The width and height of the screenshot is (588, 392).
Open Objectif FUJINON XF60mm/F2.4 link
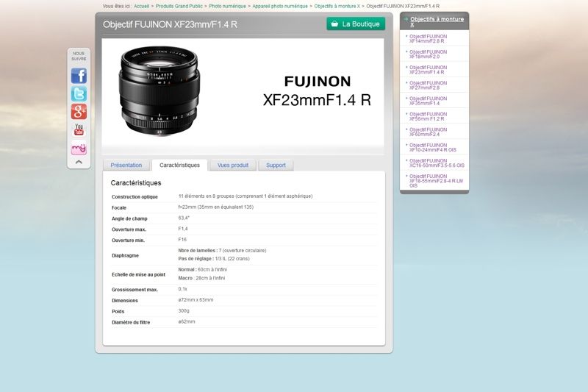pos(429,132)
